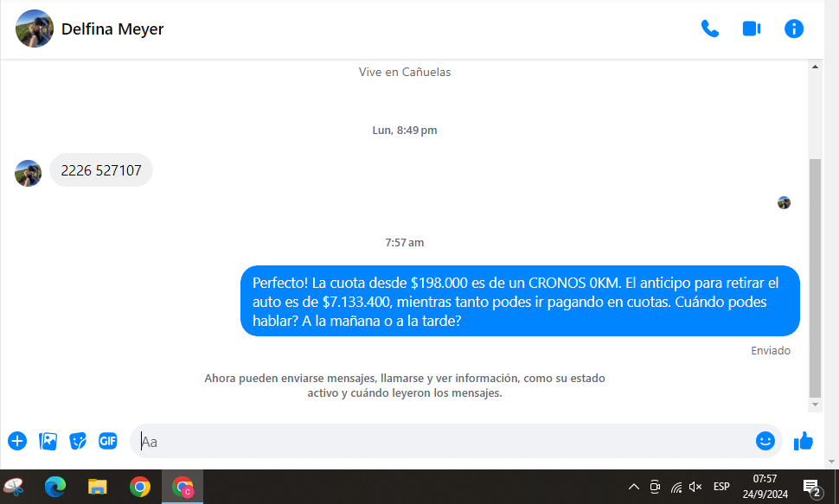Start a video call with Delfina Meyer
Viewport: 839px width, 504px height.
(x=752, y=29)
